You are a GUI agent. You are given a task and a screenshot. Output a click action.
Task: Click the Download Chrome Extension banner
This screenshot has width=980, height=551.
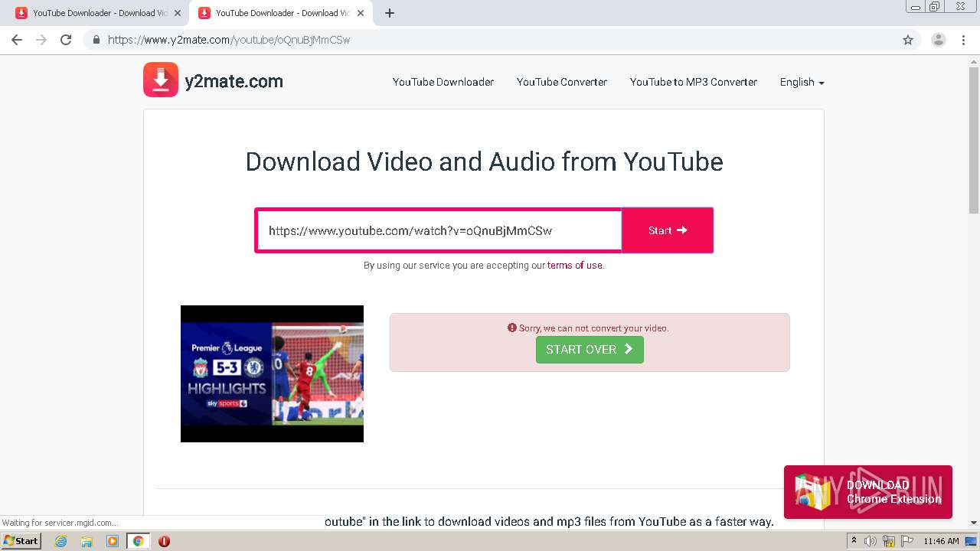pos(867,492)
